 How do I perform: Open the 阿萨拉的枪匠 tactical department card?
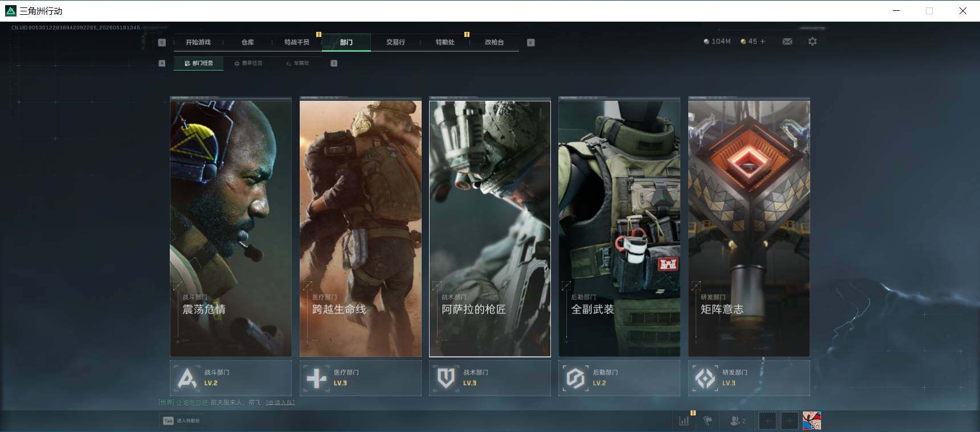point(490,228)
